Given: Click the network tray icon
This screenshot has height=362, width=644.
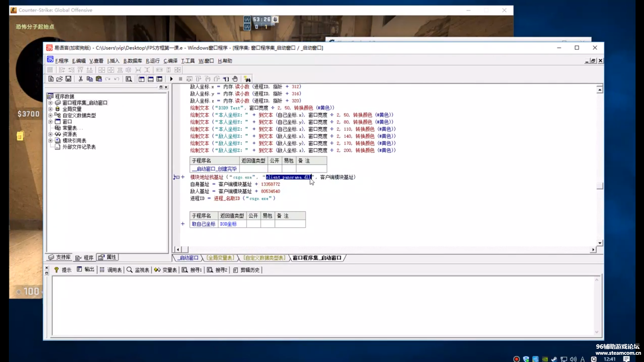Looking at the screenshot, I should pos(563,359).
